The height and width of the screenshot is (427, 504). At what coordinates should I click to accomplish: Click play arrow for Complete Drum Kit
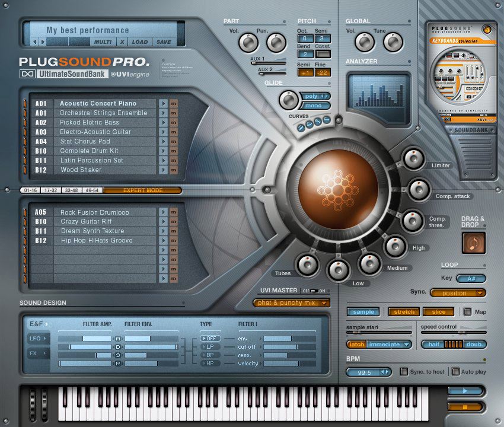coord(163,151)
